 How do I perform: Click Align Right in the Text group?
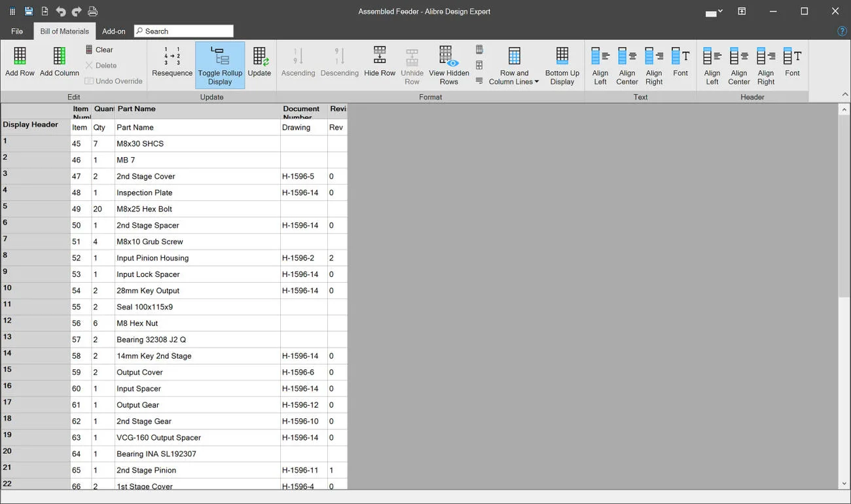tap(654, 65)
